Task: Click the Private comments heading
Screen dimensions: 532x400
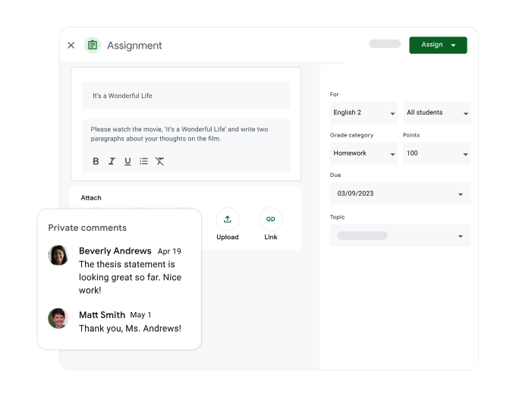Action: 87,228
